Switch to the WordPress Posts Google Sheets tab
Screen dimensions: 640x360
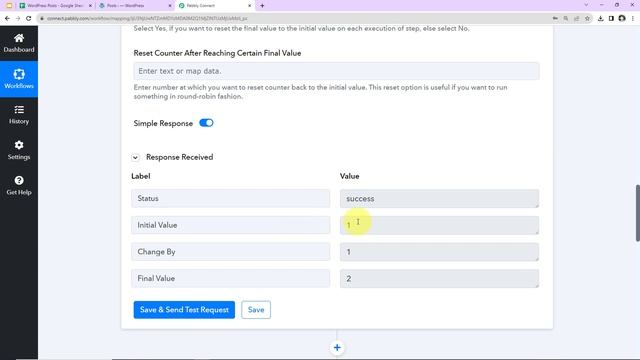point(54,6)
